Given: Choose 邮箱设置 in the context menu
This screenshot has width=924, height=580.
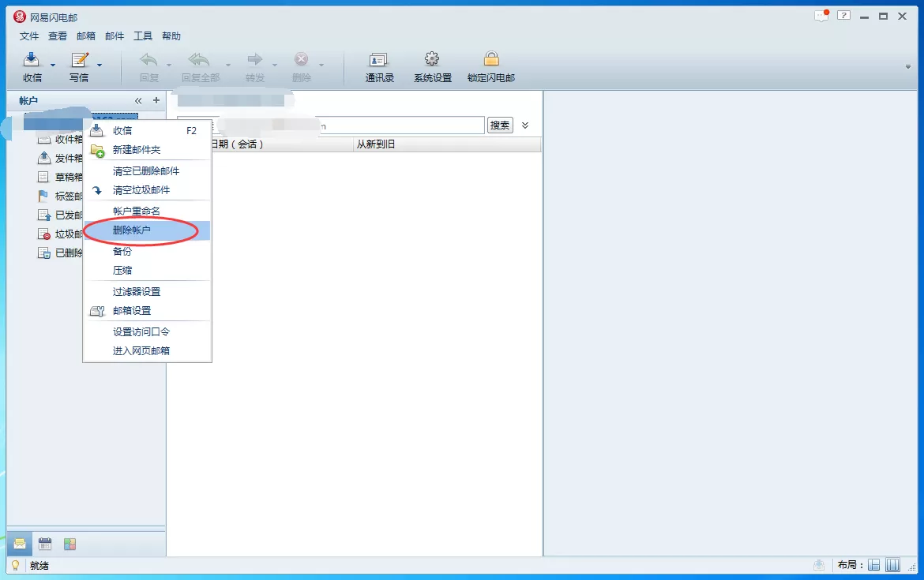Looking at the screenshot, I should 147,310.
